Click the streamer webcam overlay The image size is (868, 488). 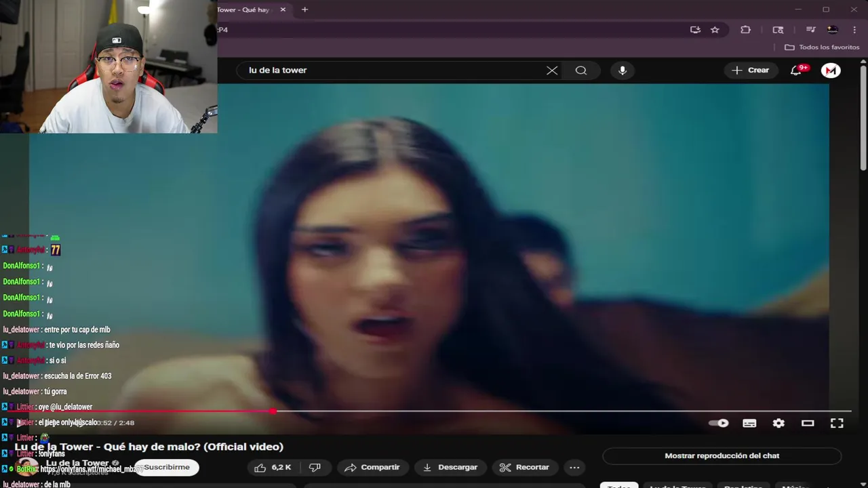(108, 66)
